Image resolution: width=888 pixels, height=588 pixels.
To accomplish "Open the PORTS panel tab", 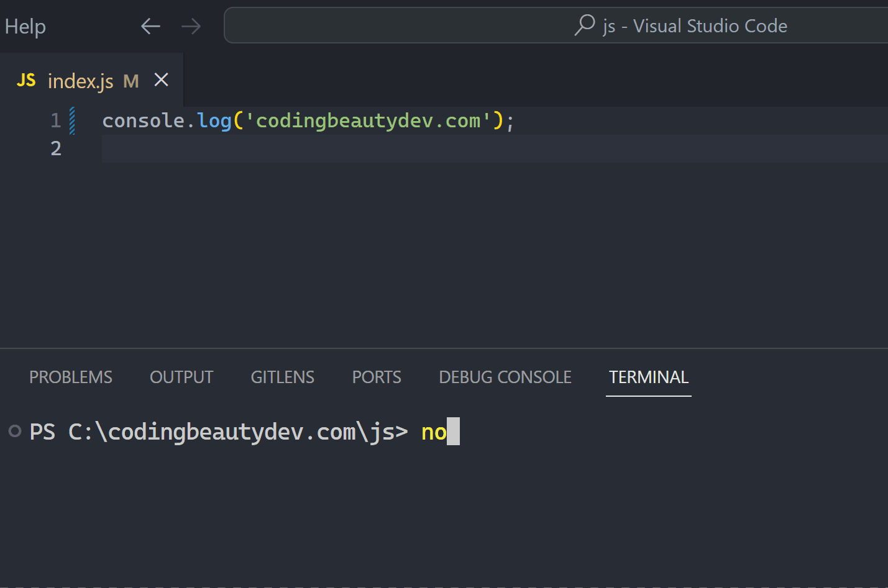I will (377, 377).
